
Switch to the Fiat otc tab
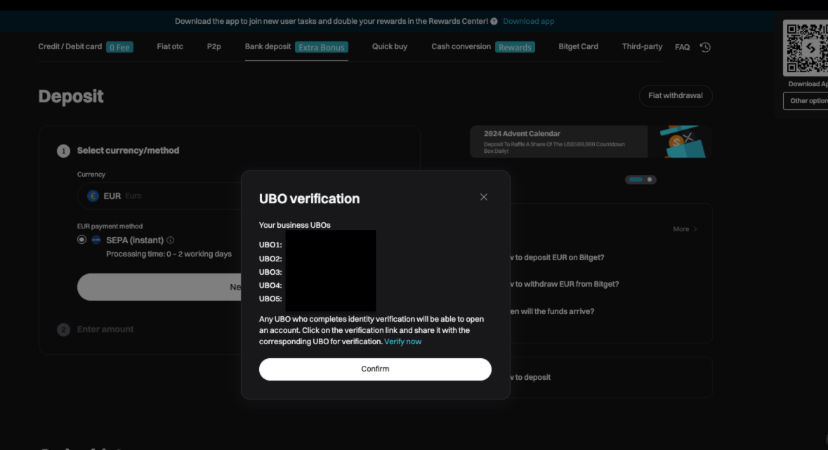170,46
